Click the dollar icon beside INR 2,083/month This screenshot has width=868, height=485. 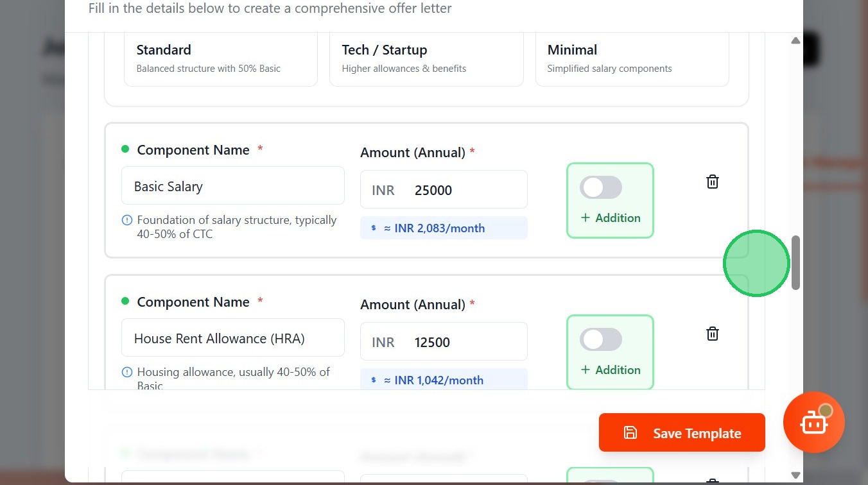point(374,228)
